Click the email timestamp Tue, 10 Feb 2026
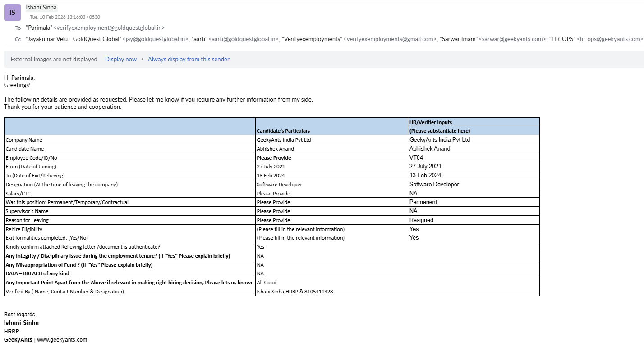Viewport: 644px width, 352px height. (x=65, y=17)
